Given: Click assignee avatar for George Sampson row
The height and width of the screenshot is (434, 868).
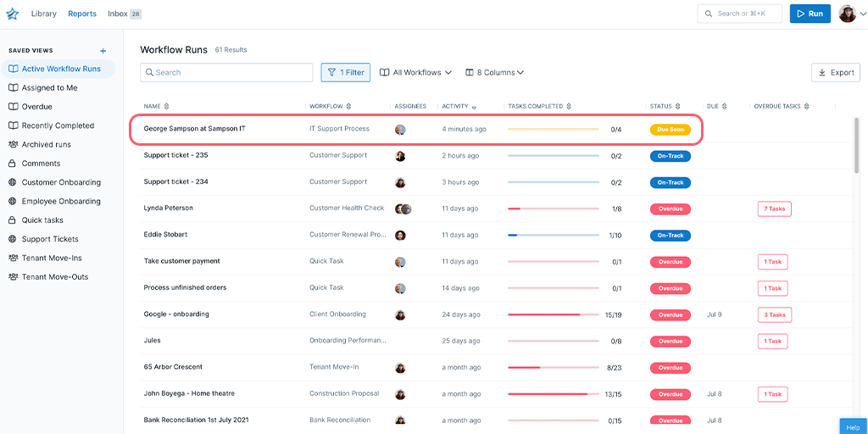Looking at the screenshot, I should (400, 130).
